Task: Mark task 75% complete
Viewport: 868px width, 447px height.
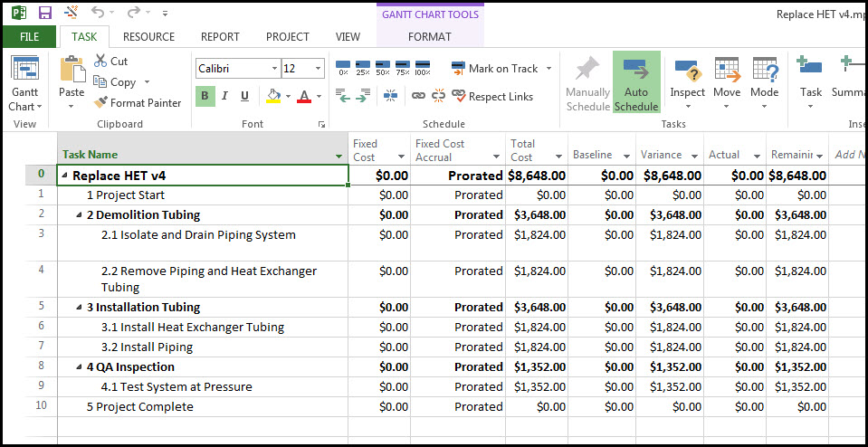Action: coord(403,68)
